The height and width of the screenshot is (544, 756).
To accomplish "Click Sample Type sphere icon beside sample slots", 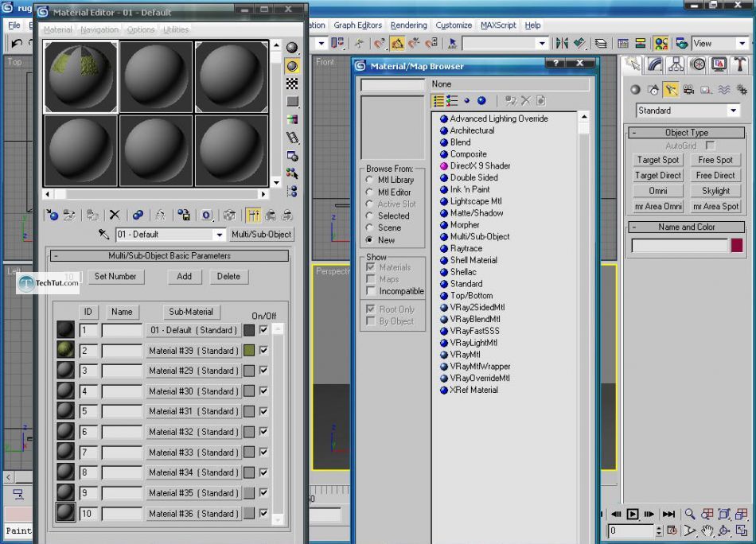I will pyautogui.click(x=292, y=47).
